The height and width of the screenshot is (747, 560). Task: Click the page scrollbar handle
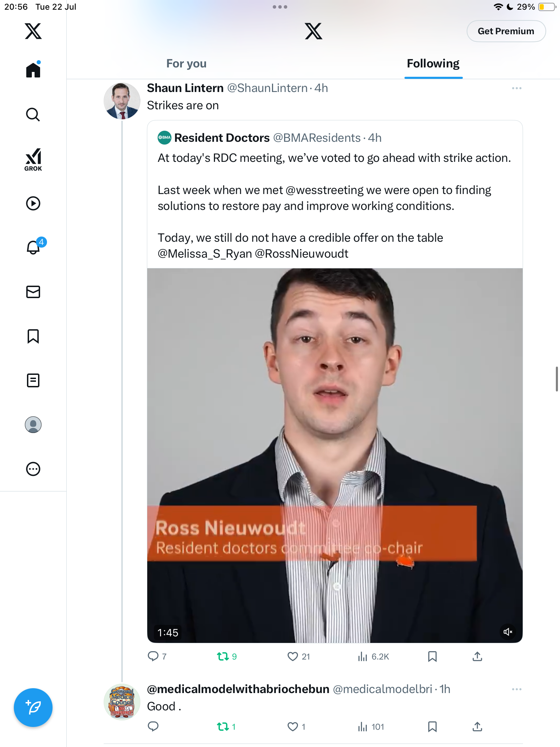557,379
